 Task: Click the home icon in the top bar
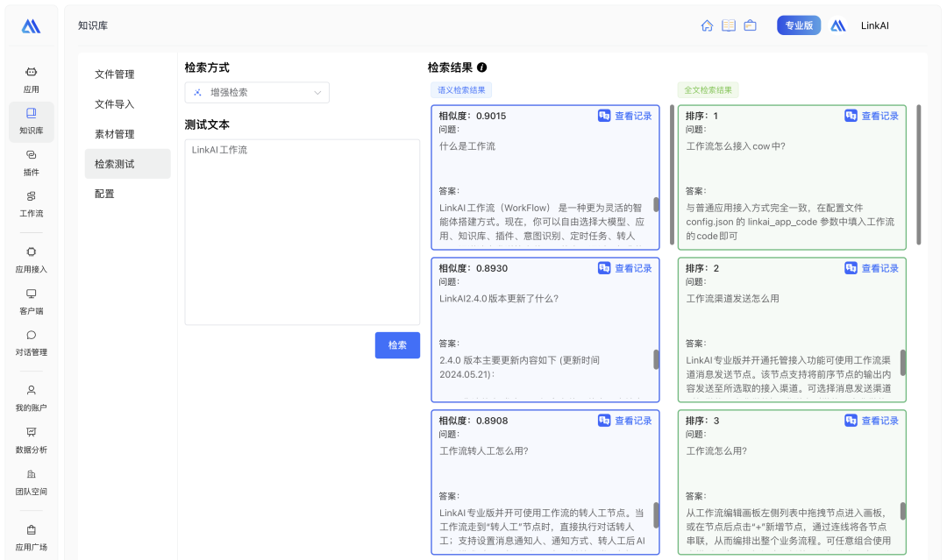click(x=707, y=25)
